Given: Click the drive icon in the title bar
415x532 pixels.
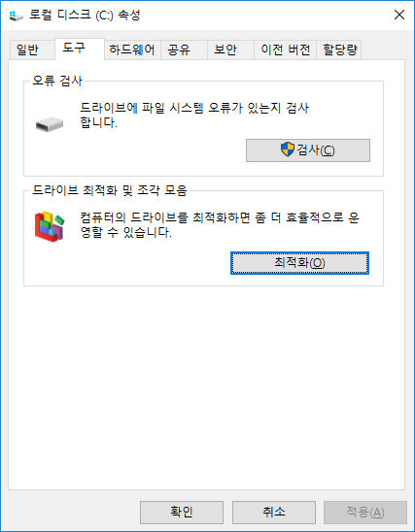Looking at the screenshot, I should click(x=16, y=16).
